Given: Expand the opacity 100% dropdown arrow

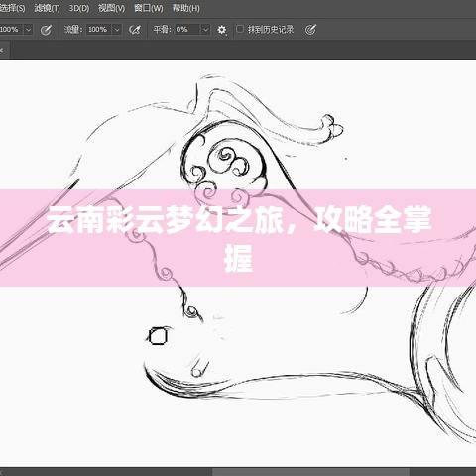Looking at the screenshot, I should [x=29, y=30].
